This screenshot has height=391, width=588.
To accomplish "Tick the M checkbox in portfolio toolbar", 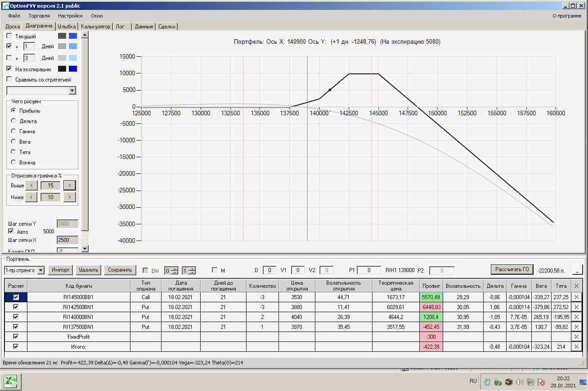I will [215, 270].
